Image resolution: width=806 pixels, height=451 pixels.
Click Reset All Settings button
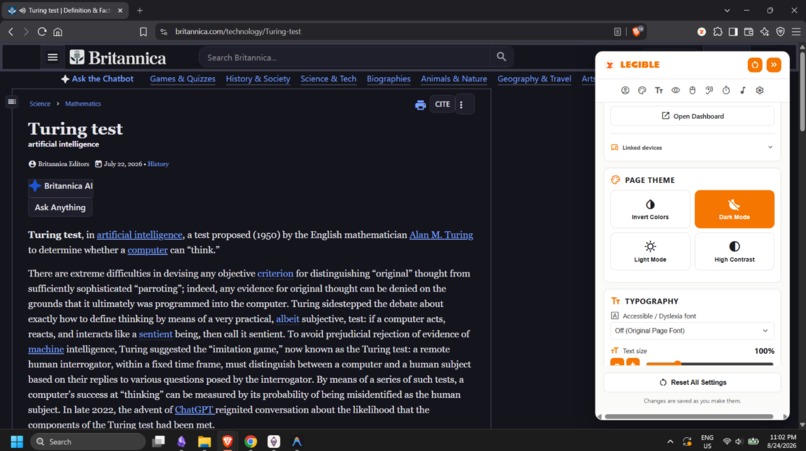[x=692, y=383]
